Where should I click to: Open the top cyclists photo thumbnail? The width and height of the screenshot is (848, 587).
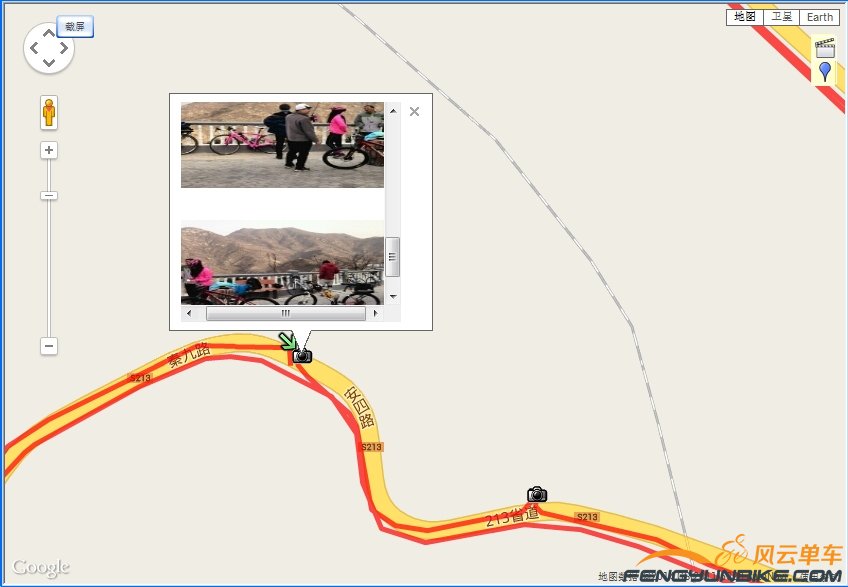(x=282, y=144)
